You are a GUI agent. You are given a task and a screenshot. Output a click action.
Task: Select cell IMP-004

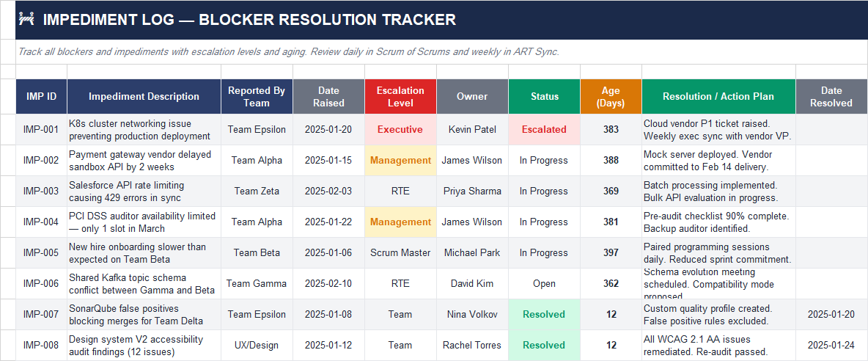[42, 222]
